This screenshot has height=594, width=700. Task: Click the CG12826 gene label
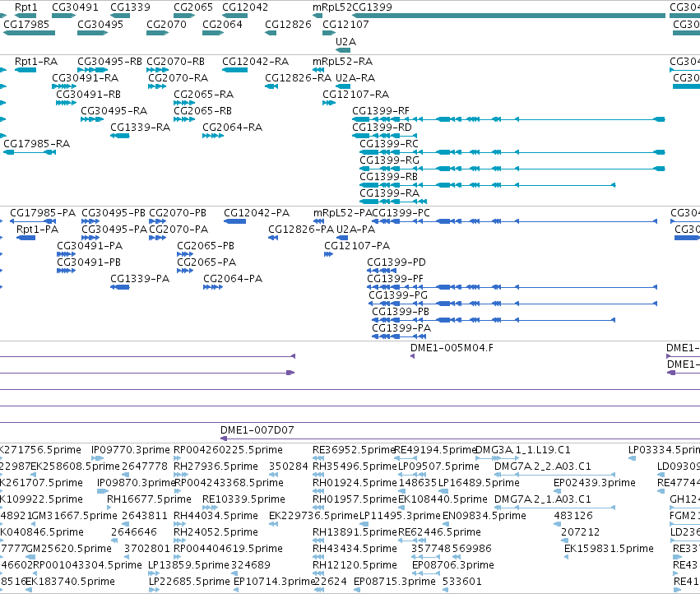(x=288, y=24)
